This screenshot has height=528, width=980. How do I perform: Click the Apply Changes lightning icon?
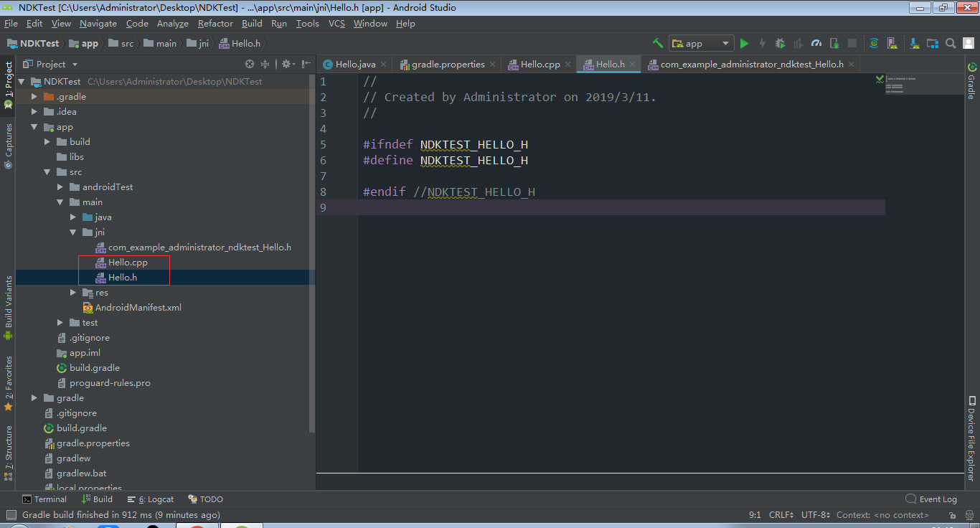click(762, 43)
